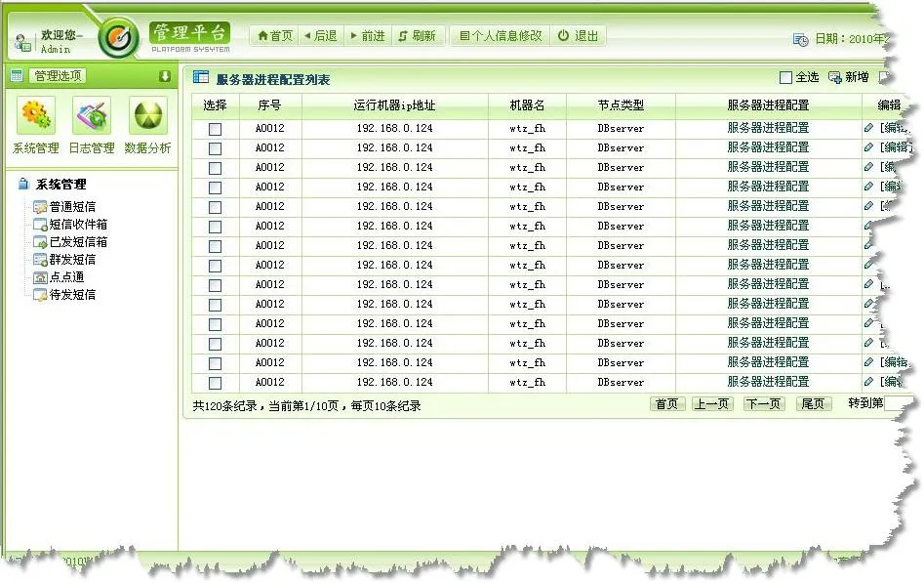Go forward with the 前进 toolbar button
Image resolution: width=924 pixels, height=583 pixels.
(368, 36)
